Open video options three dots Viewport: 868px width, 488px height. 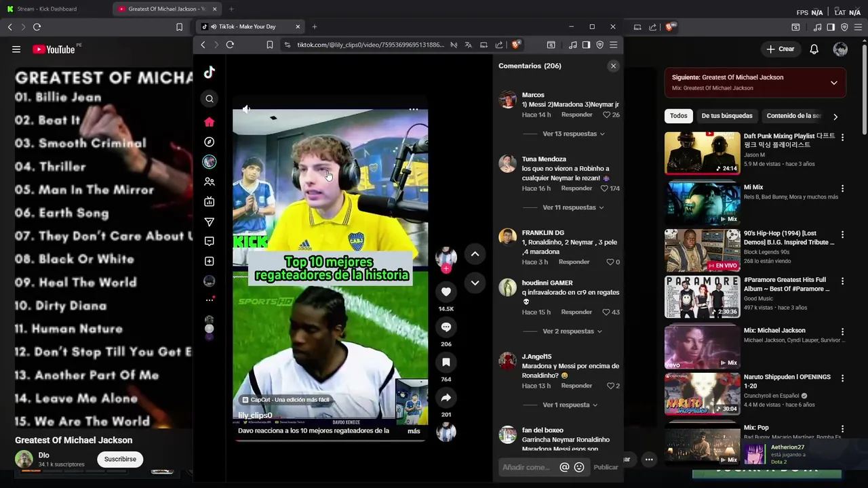tap(413, 109)
